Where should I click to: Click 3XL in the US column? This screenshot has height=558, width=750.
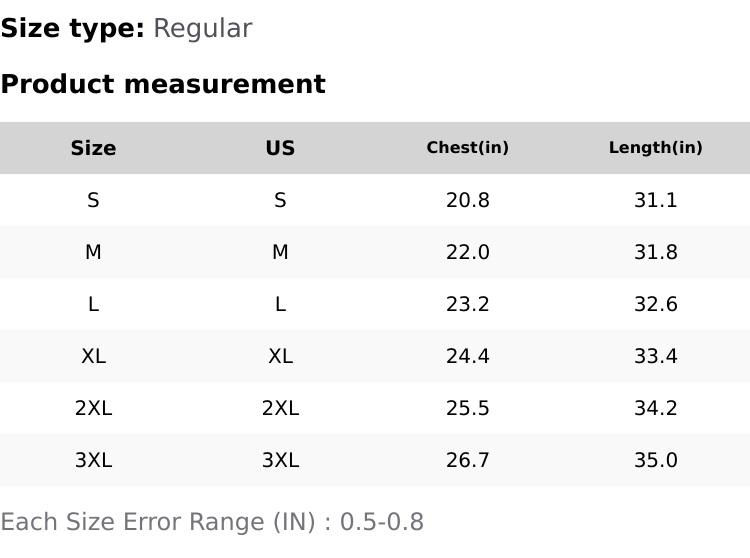pos(280,460)
